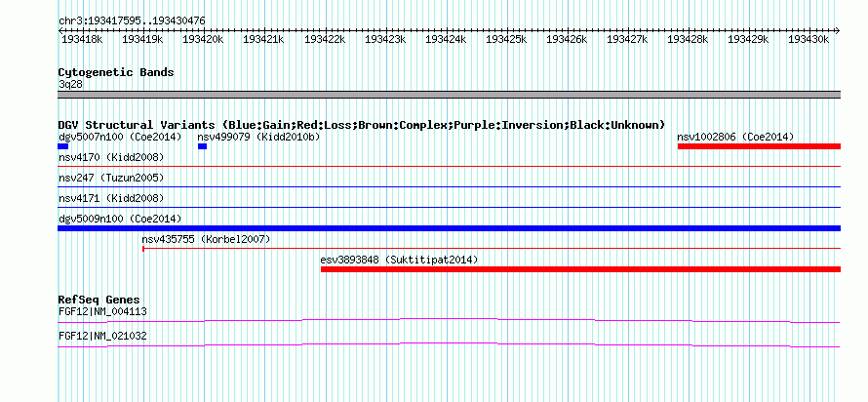Image resolution: width=868 pixels, height=402 pixels.
Task: Click ruler position 193421k
Action: (x=263, y=39)
